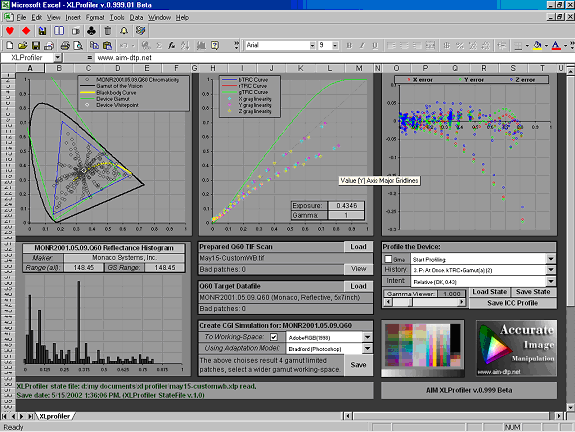The width and height of the screenshot is (575, 432).
Task: Click the Paste icon
Action: [107, 45]
